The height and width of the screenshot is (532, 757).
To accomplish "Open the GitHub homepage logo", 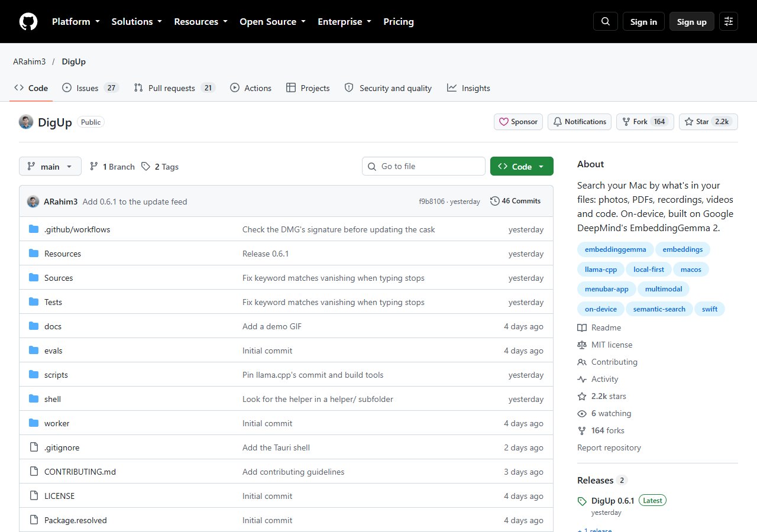I will tap(28, 21).
